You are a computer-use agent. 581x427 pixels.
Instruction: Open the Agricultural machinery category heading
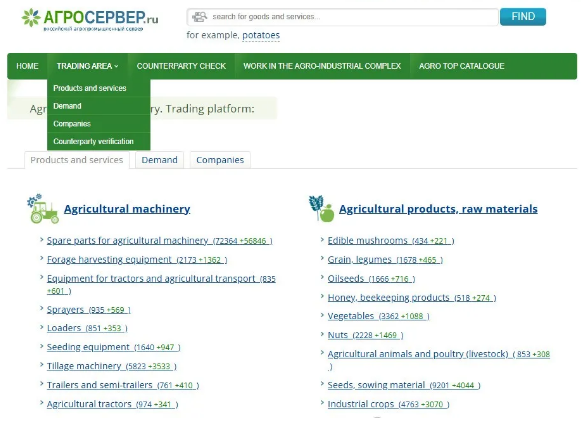tap(127, 209)
